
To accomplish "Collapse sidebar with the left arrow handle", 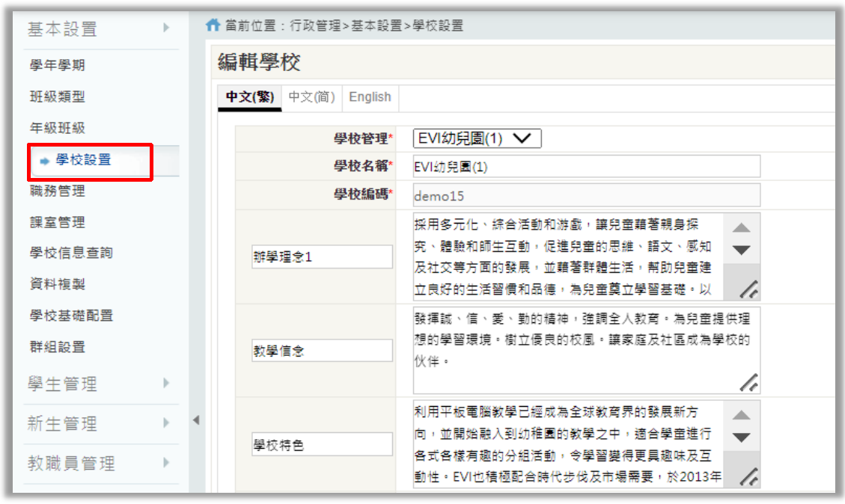I will tap(196, 420).
